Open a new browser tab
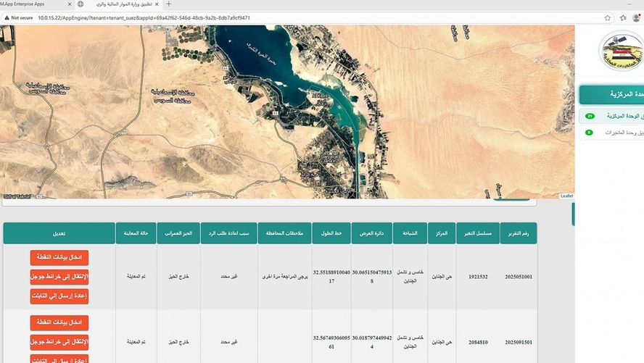 (169, 4)
